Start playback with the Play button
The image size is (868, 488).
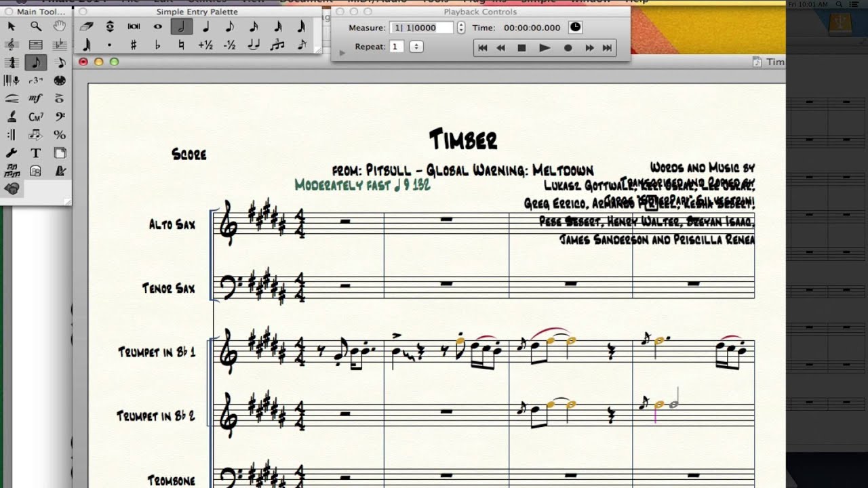pyautogui.click(x=544, y=48)
